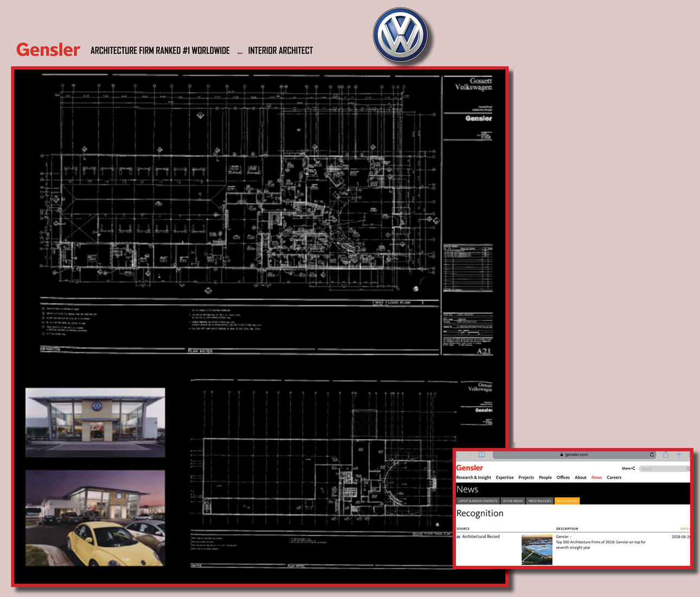Viewport: 700px width, 597px height.
Task: Click the AR Architectural Record logo
Action: [x=459, y=537]
